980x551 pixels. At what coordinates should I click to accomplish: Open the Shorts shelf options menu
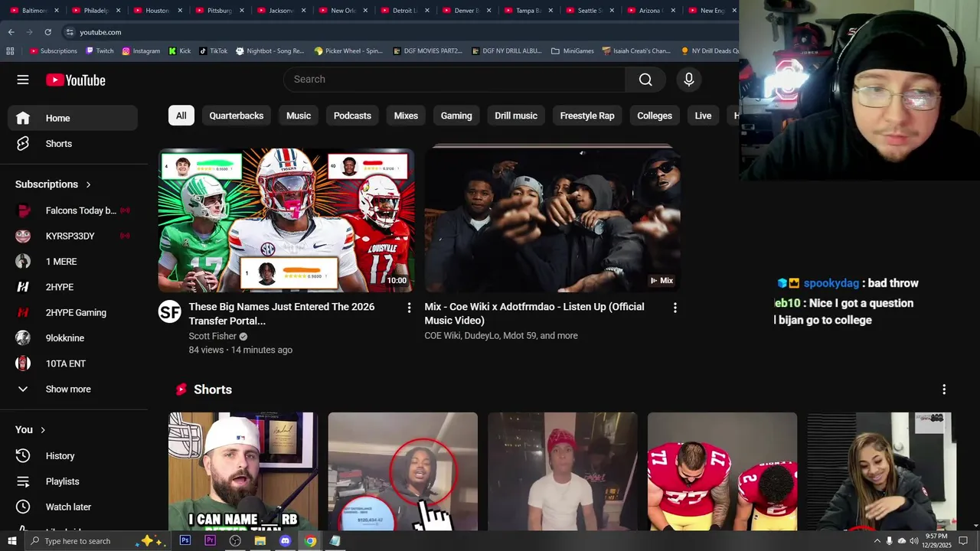(944, 390)
